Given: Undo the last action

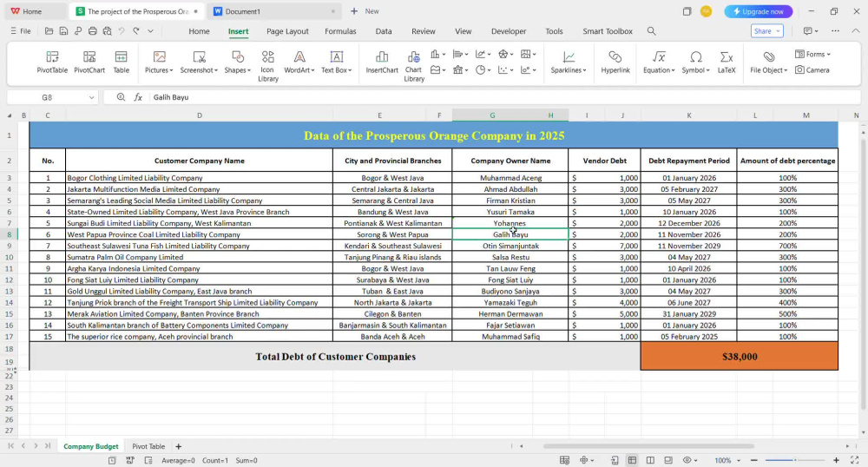Looking at the screenshot, I should 122,31.
